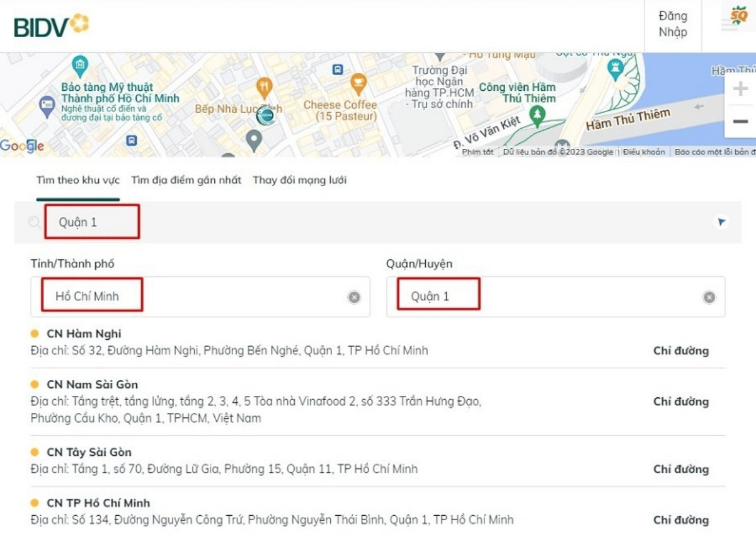This screenshot has width=756, height=536.
Task: Select the CN TP Hồ Chí Minh branch
Action: [98, 503]
